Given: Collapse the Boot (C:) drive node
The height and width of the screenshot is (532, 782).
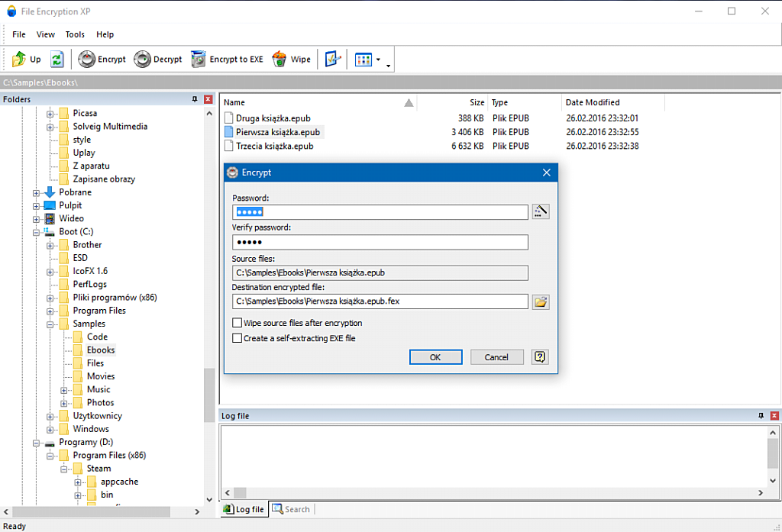Looking at the screenshot, I should click(x=36, y=232).
